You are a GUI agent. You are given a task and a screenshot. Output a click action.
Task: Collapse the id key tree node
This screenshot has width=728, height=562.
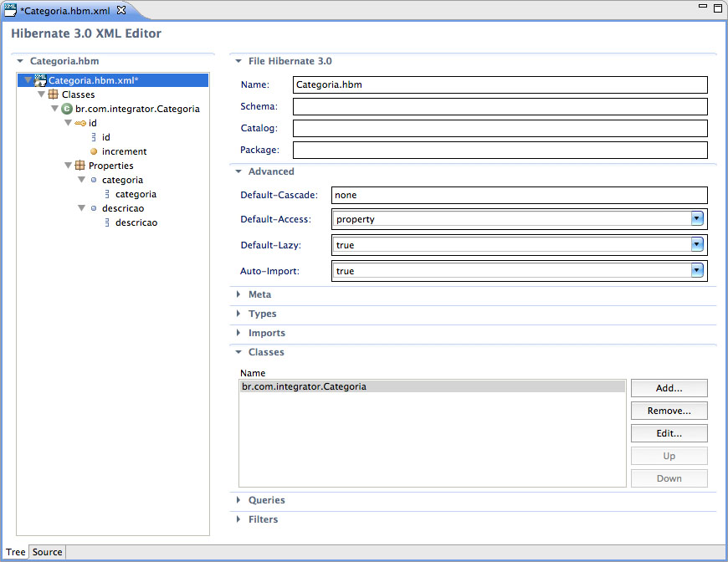tap(69, 123)
